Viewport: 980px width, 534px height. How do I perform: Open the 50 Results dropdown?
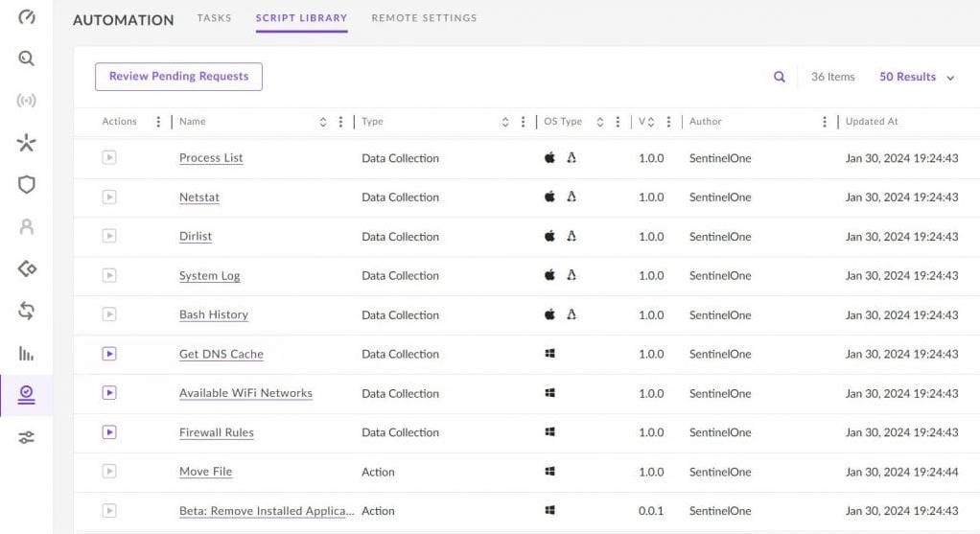[x=917, y=77]
